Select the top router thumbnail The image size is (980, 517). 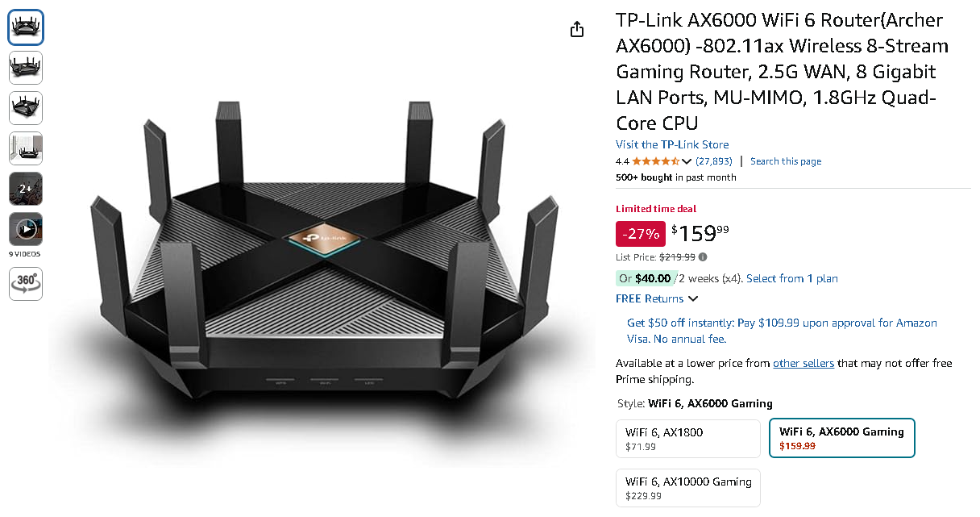point(25,27)
